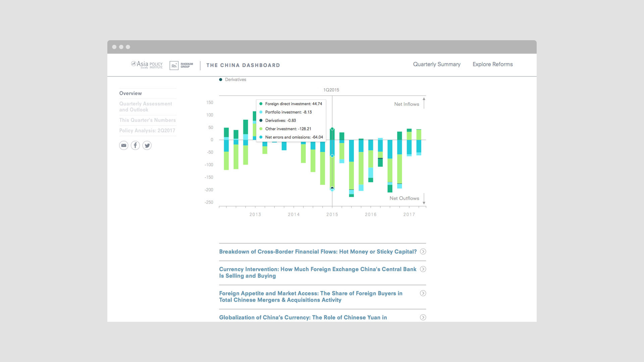644x362 pixels.
Task: Open Explore Reforms in top navigation
Action: 492,64
